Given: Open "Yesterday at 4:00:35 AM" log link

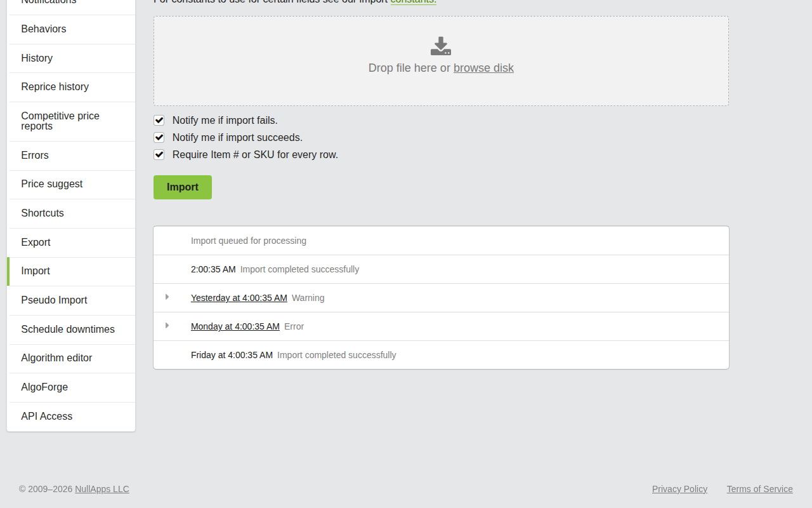Looking at the screenshot, I should pyautogui.click(x=239, y=298).
